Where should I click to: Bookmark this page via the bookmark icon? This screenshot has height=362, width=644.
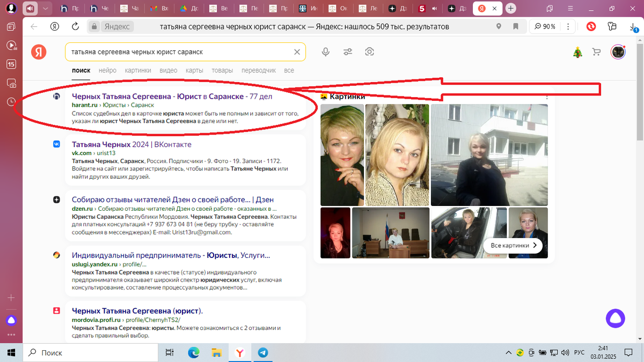(515, 27)
